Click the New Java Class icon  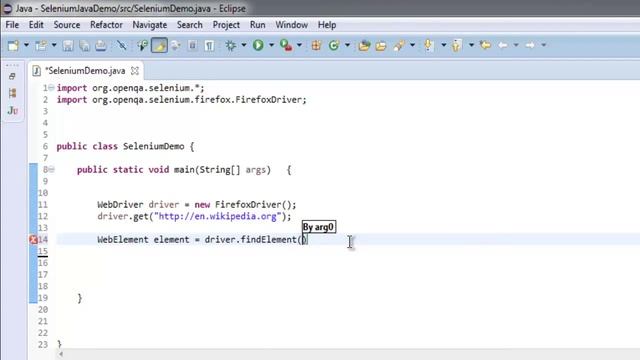pyautogui.click(x=334, y=45)
